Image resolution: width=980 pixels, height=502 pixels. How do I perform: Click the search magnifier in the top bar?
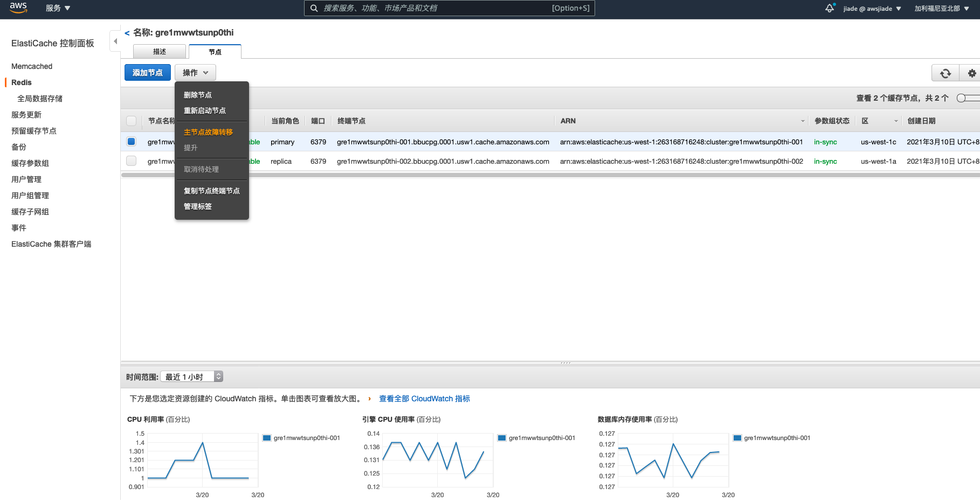pos(314,8)
